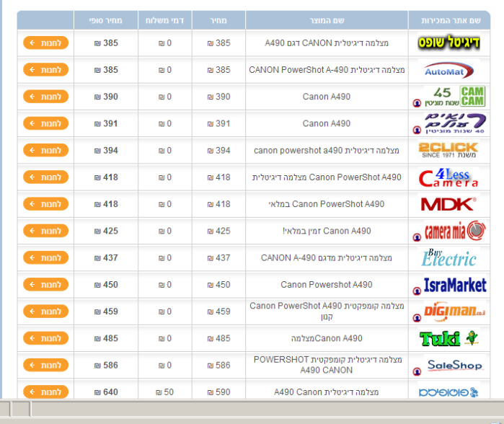Click the 'מחיר סופי' final price column header
The image size is (504, 424).
click(x=106, y=20)
